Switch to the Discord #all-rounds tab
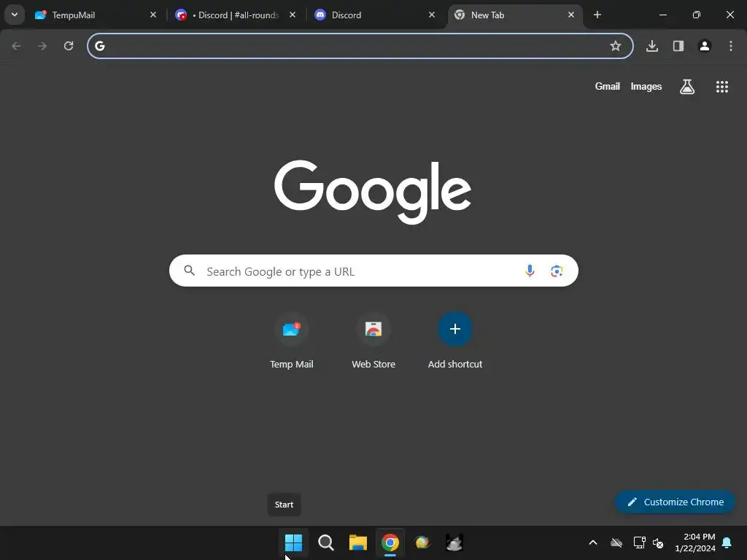This screenshot has height=560, width=747. click(236, 15)
